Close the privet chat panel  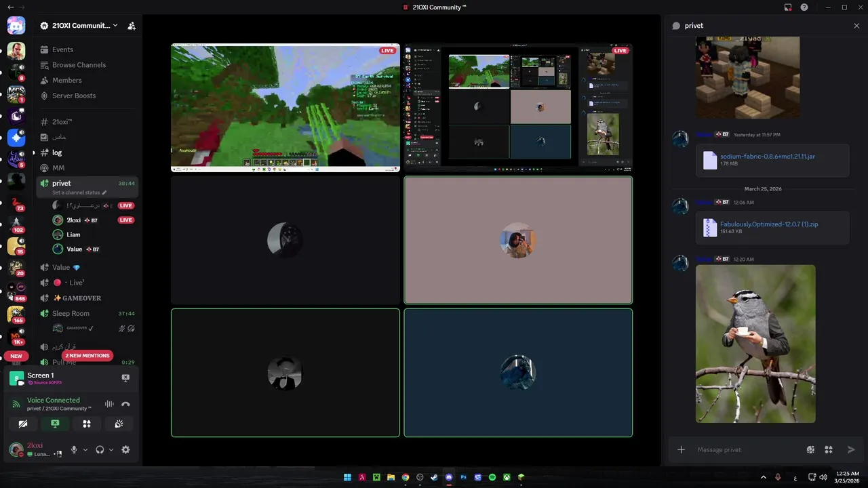(x=856, y=26)
